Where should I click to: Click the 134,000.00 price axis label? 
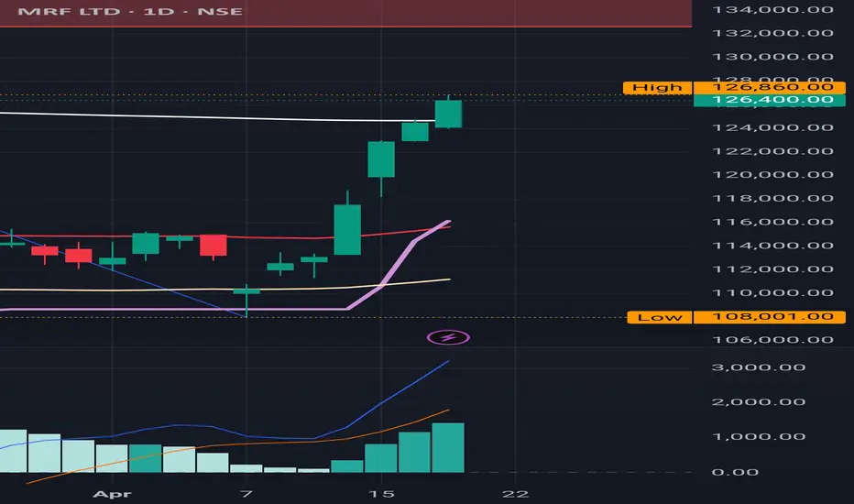(772, 10)
